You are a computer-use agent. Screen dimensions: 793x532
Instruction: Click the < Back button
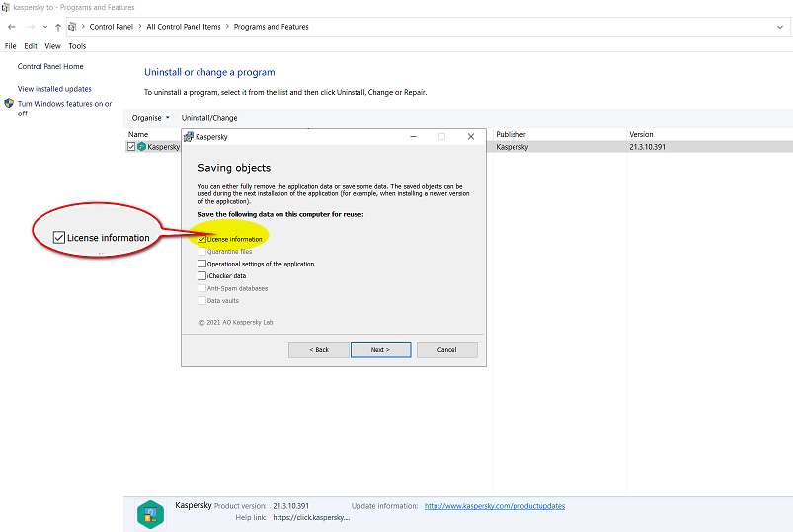coord(319,350)
